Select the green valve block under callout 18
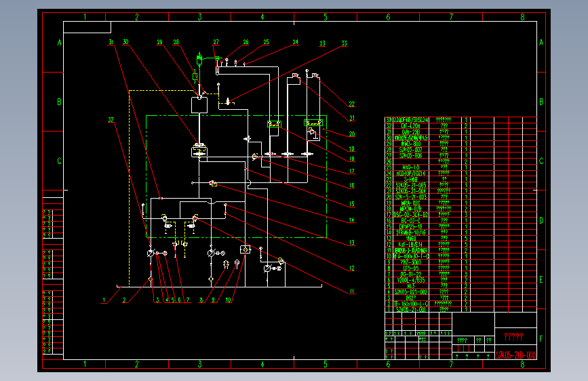 pyautogui.click(x=274, y=124)
